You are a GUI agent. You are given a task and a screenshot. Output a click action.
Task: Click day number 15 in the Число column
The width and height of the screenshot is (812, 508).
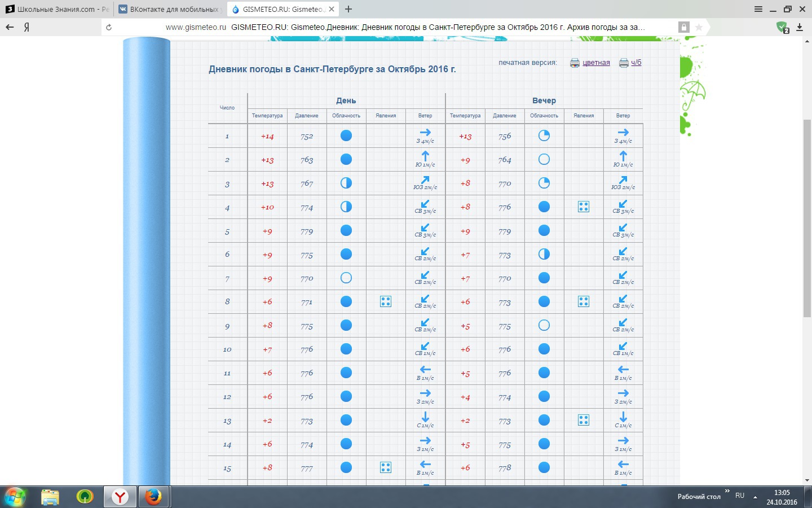pos(227,468)
